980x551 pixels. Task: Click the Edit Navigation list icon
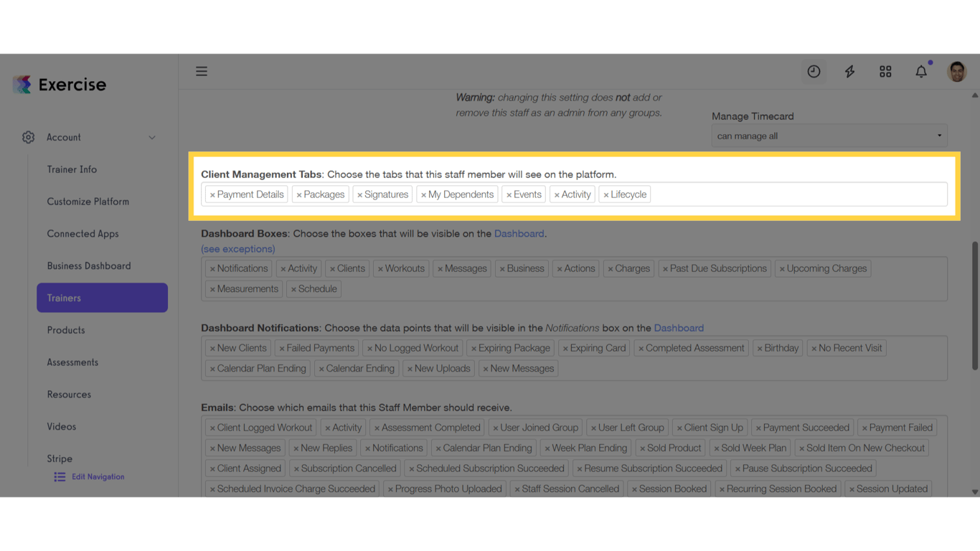pyautogui.click(x=59, y=476)
